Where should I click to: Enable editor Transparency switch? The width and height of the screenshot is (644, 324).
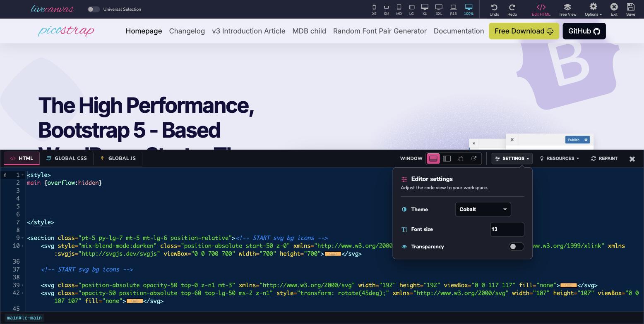click(x=516, y=246)
